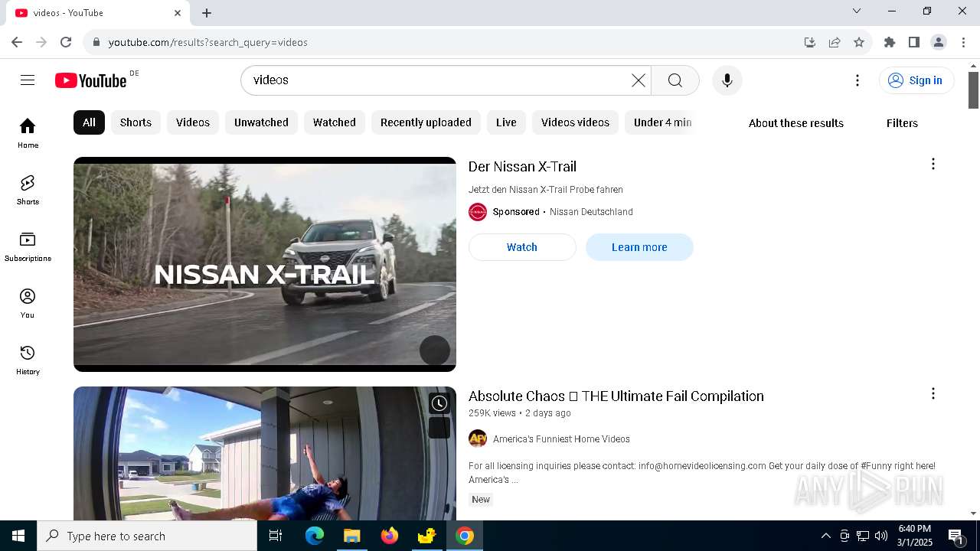980x551 pixels.
Task: Open Absolute Chaos Ultimate Fail Compilation title
Action: (x=616, y=396)
